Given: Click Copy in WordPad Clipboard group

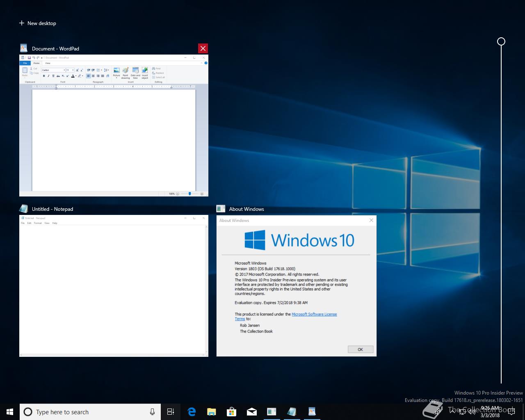Looking at the screenshot, I should point(34,73).
